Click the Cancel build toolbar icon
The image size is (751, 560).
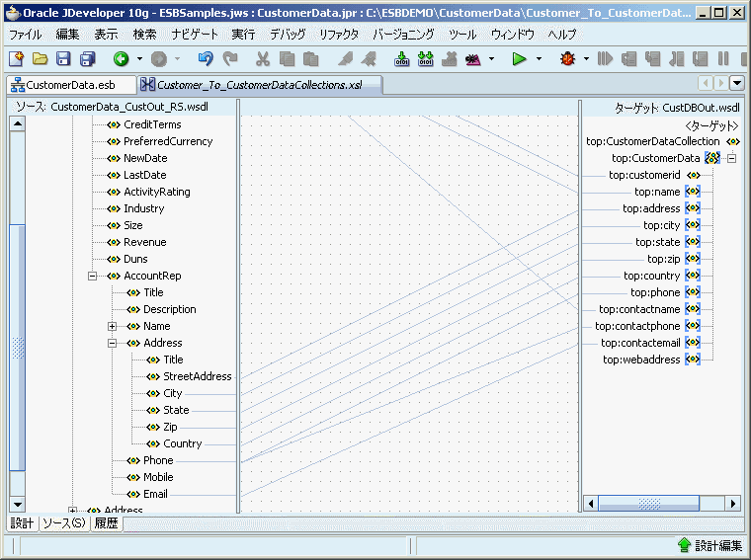click(450, 59)
